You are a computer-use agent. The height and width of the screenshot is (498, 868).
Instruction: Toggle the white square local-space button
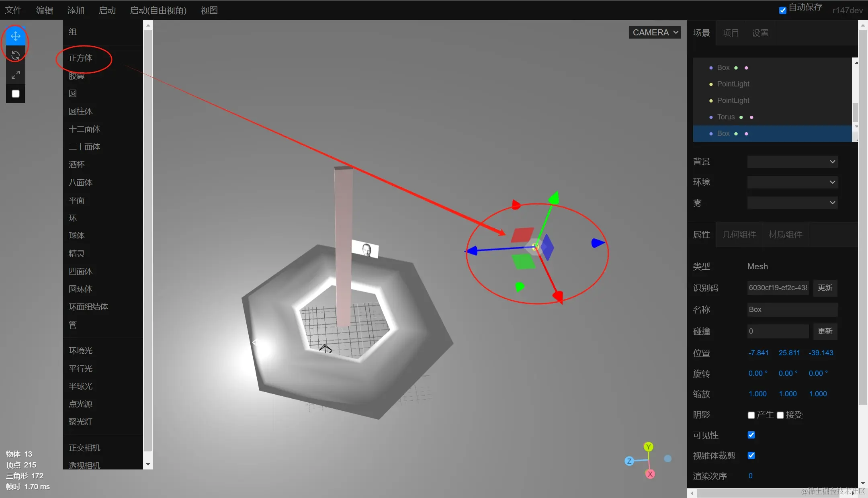[16, 94]
